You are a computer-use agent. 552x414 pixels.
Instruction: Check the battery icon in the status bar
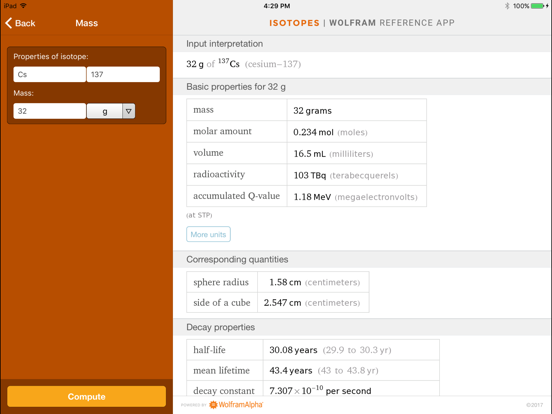click(539, 6)
